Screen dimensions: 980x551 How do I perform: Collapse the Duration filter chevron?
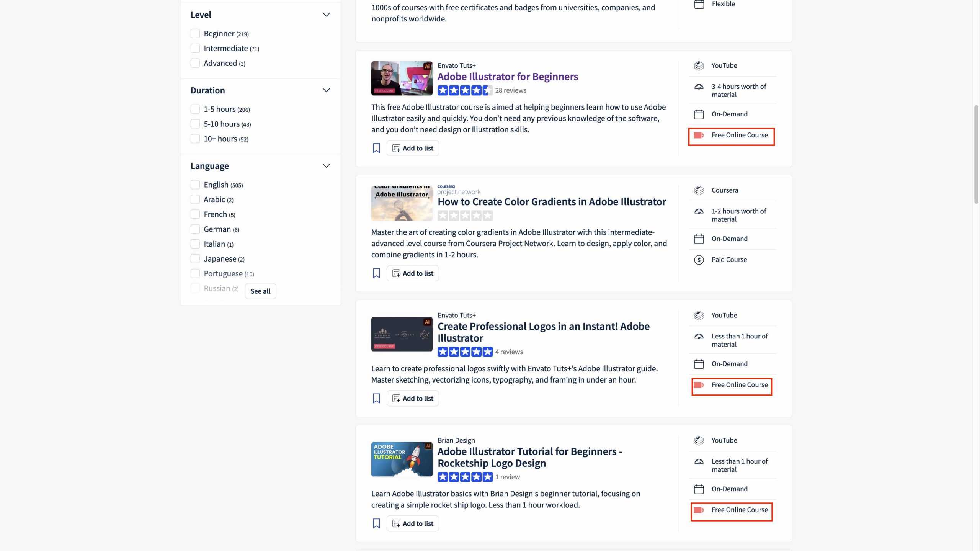326,90
